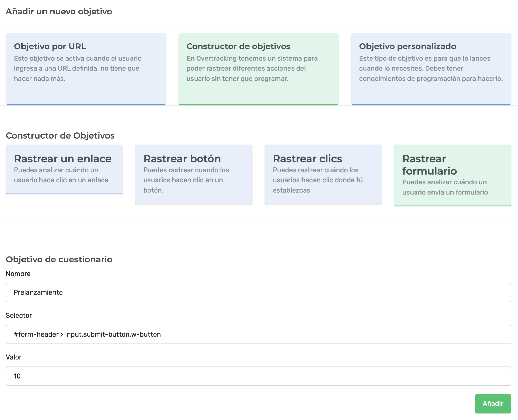Viewport: 518px width, 420px height.
Task: Click the 'Valor' field label
Action: coord(14,357)
